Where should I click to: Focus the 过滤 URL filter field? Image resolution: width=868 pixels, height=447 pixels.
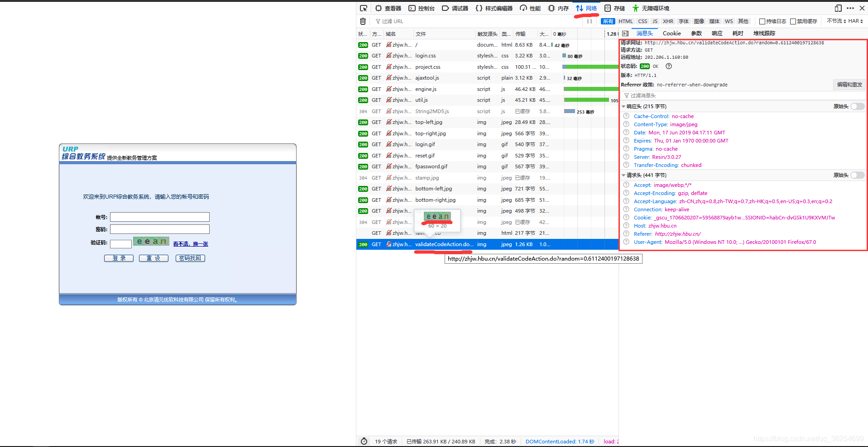point(475,21)
